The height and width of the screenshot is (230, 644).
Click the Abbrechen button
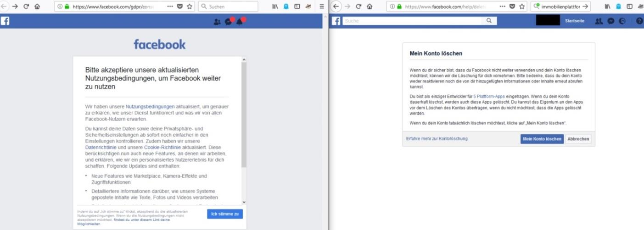(x=578, y=139)
